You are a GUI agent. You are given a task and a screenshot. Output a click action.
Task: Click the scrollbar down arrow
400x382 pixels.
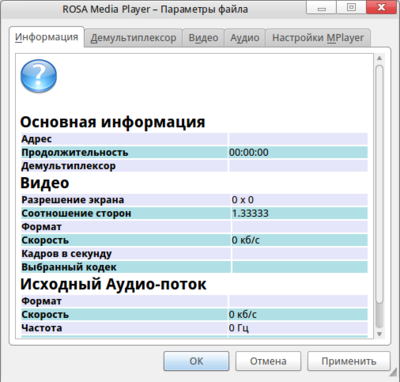click(379, 334)
